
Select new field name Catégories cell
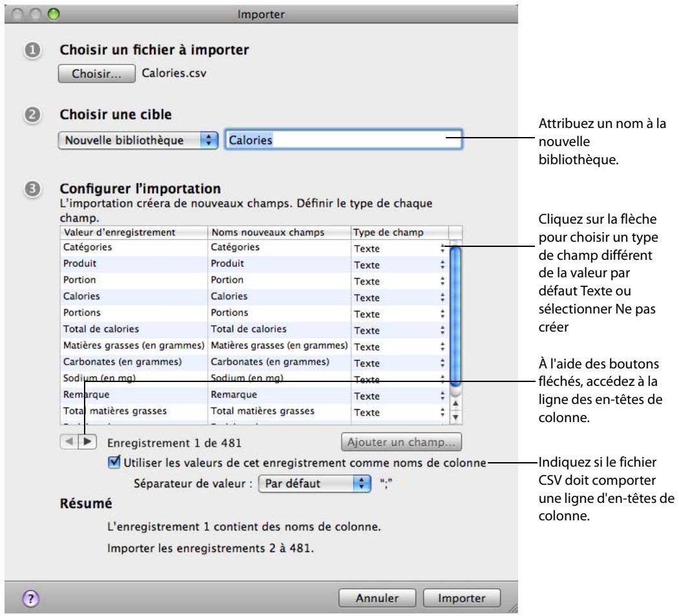coord(279,248)
